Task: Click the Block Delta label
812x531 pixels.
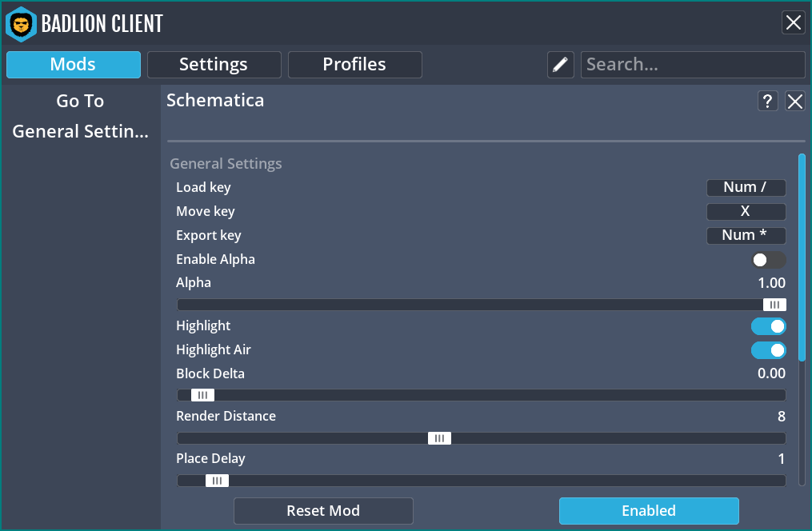Action: pos(210,373)
